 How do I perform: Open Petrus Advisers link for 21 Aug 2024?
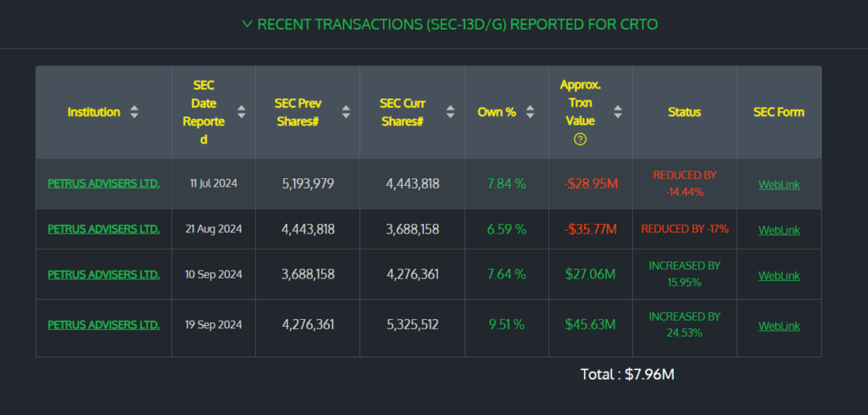(103, 229)
